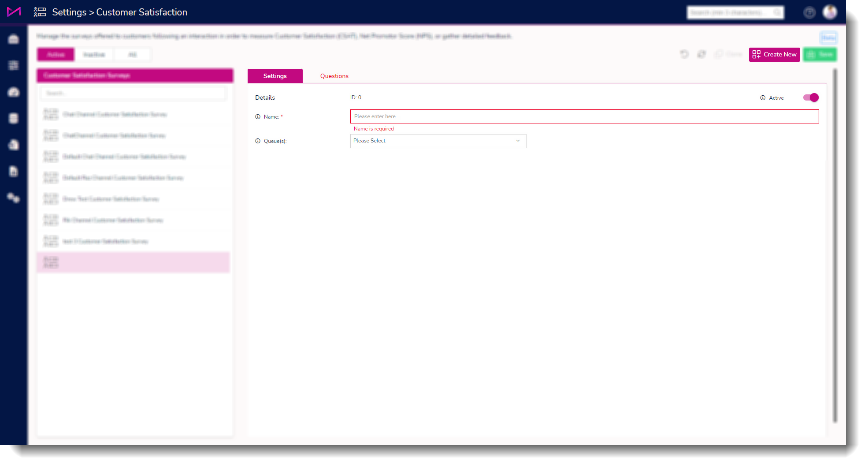Select the highlighted empty survey row
This screenshot has width=868, height=467.
pos(134,262)
